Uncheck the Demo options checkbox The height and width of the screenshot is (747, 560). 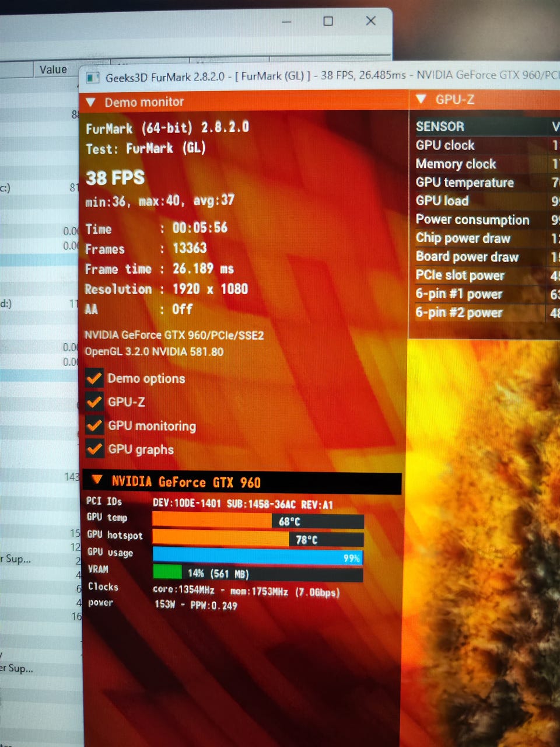click(94, 378)
